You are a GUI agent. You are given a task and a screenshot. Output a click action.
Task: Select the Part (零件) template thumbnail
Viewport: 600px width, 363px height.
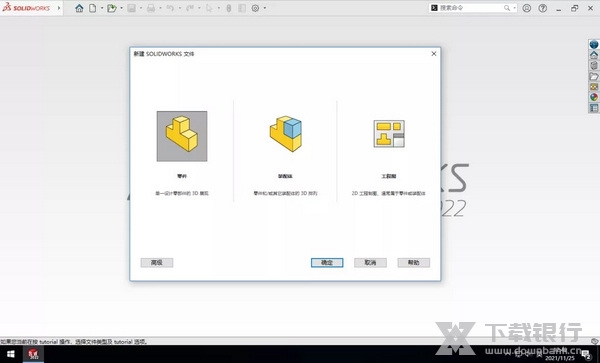pos(182,136)
